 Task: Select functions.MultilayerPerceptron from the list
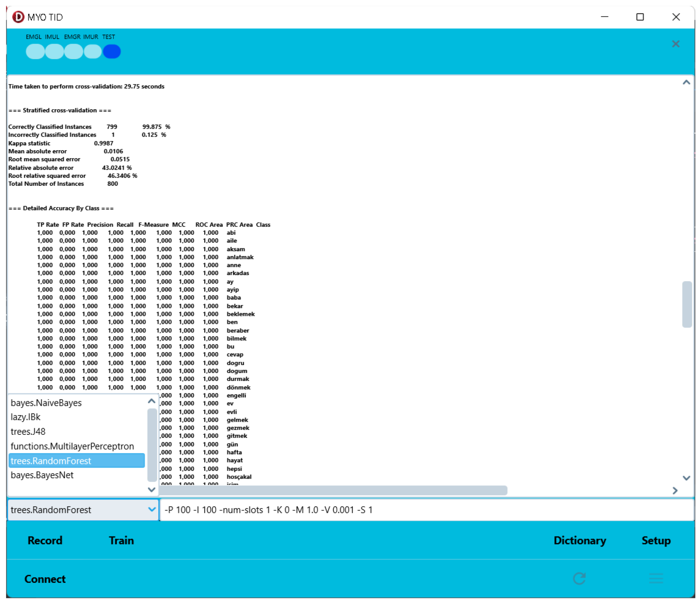[77, 446]
